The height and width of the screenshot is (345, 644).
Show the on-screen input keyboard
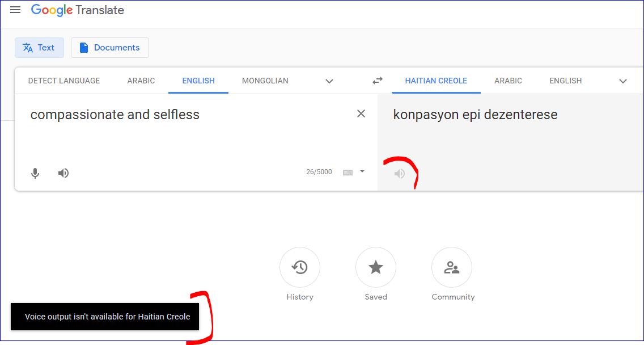point(348,172)
